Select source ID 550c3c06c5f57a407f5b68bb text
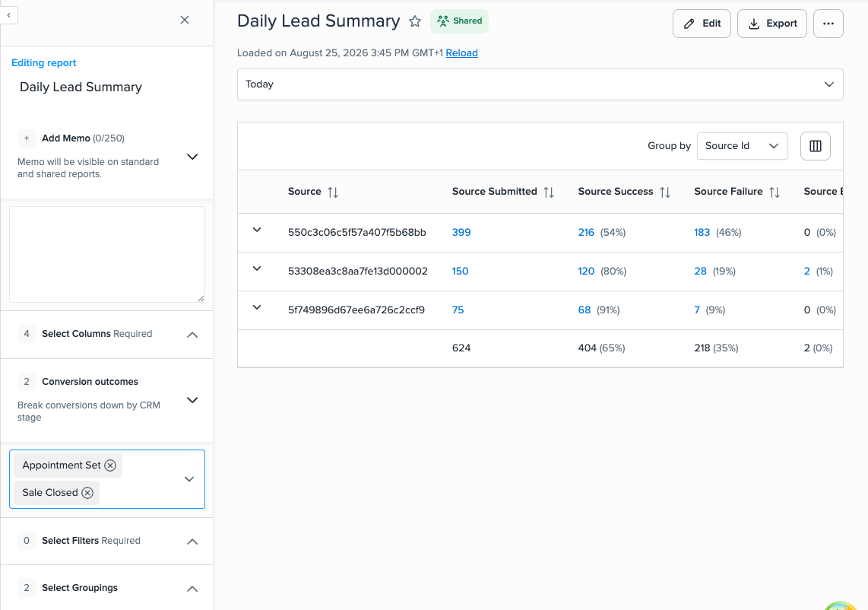868x610 pixels. (357, 233)
